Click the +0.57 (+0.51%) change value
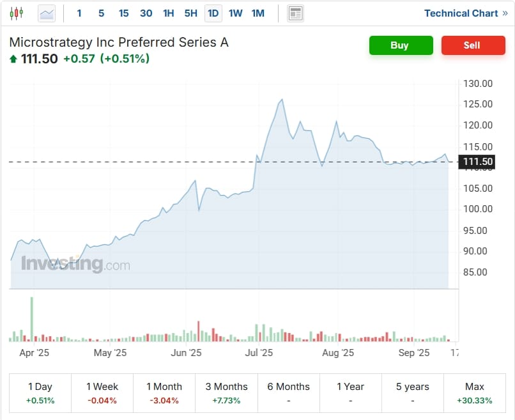This screenshot has width=515, height=420. (x=107, y=59)
